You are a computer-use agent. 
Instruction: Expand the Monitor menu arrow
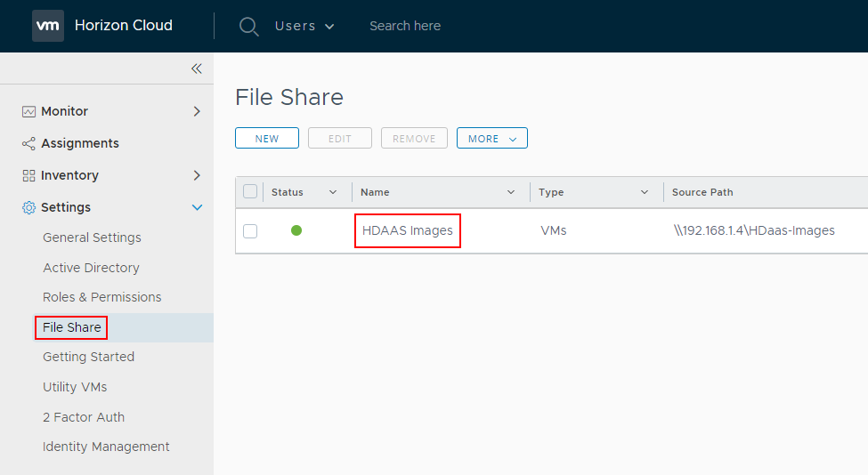click(197, 111)
